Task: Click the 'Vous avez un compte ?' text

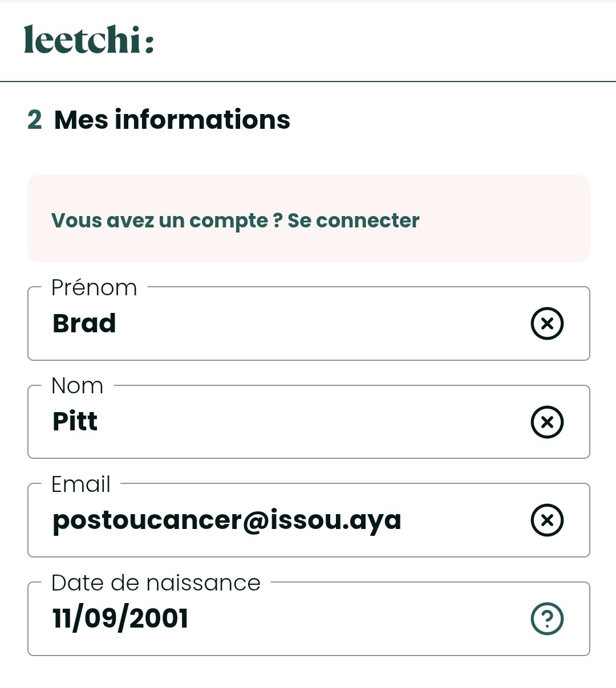Action: pyautogui.click(x=167, y=221)
